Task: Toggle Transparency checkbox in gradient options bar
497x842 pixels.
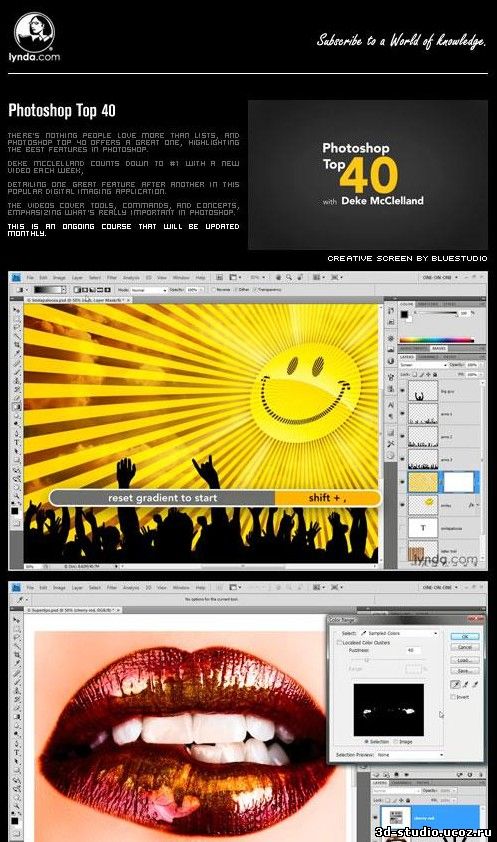Action: (x=256, y=290)
